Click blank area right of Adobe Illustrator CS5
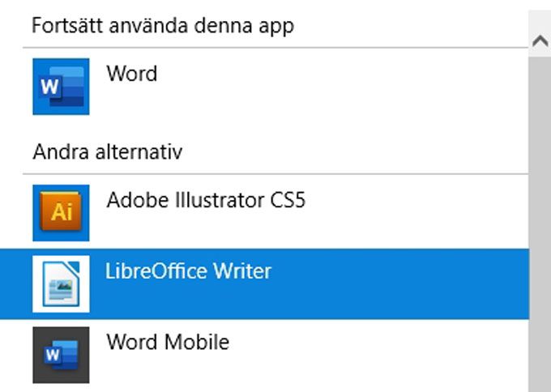The height and width of the screenshot is (392, 551). coord(415,213)
